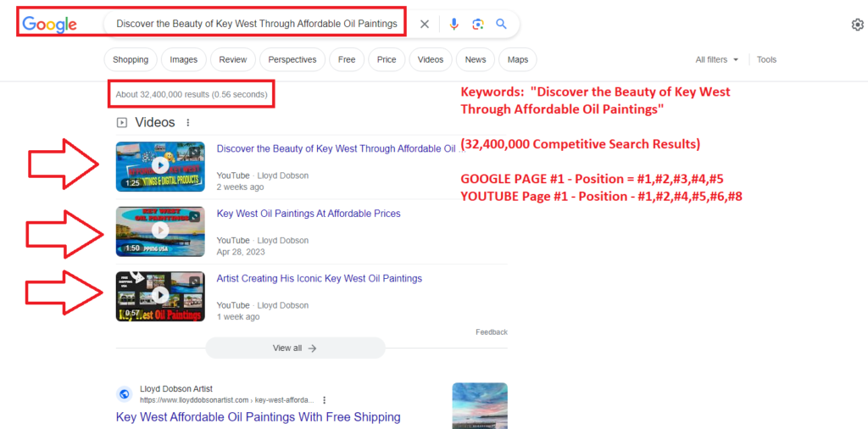868x429 pixels.
Task: Click inside the search query field
Action: tap(256, 24)
